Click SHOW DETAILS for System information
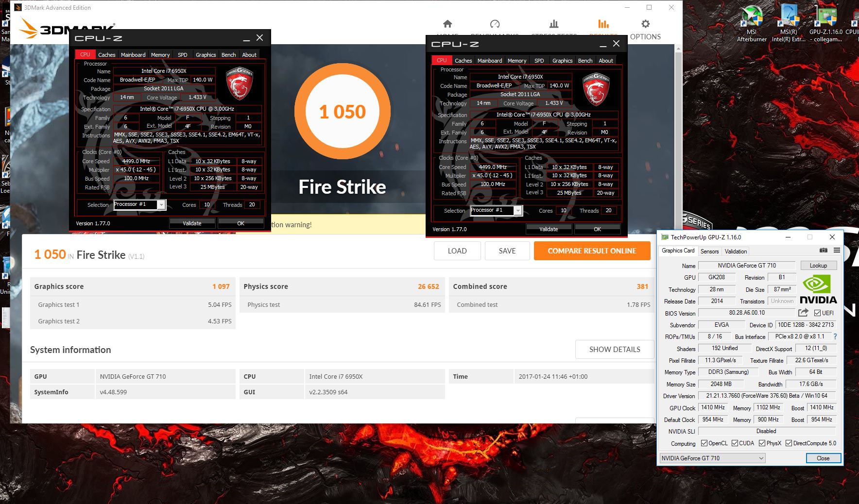 click(x=615, y=349)
